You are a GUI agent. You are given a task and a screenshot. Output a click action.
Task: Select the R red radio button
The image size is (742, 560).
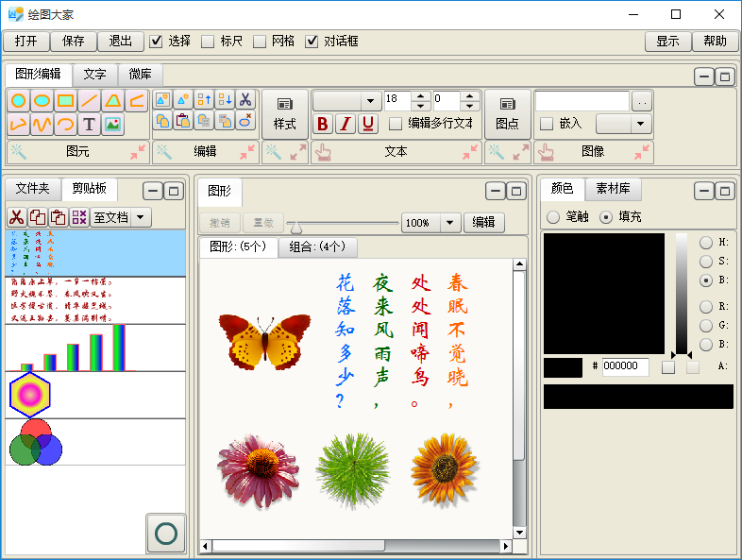pos(706,307)
